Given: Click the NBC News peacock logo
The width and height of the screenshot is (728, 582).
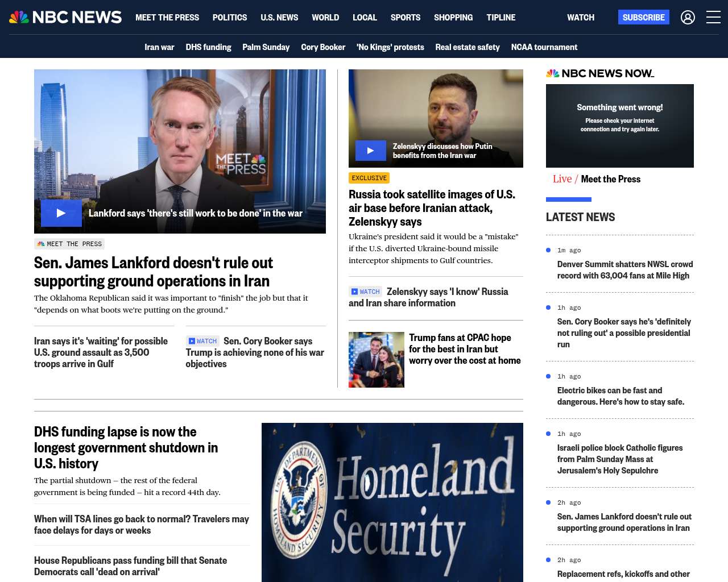Looking at the screenshot, I should click(x=65, y=17).
